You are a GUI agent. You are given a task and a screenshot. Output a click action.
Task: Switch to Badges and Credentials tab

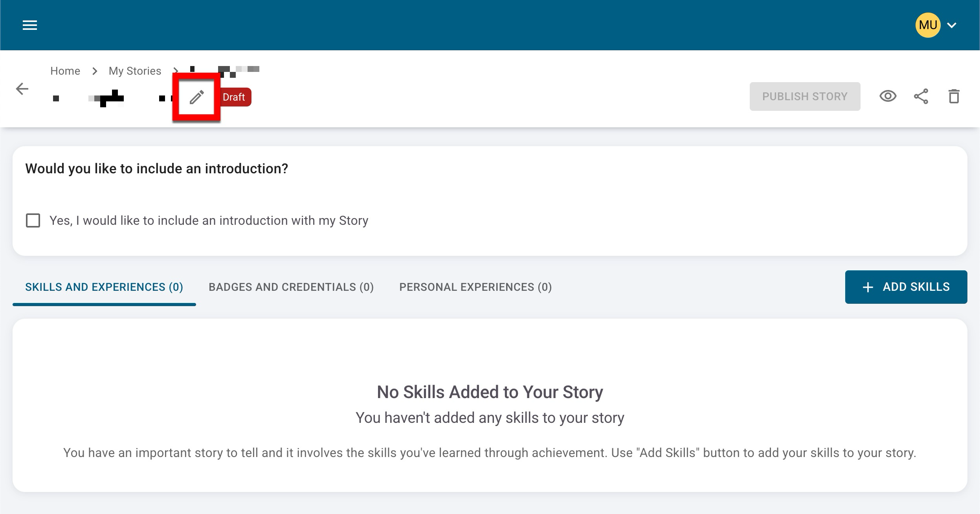click(291, 287)
